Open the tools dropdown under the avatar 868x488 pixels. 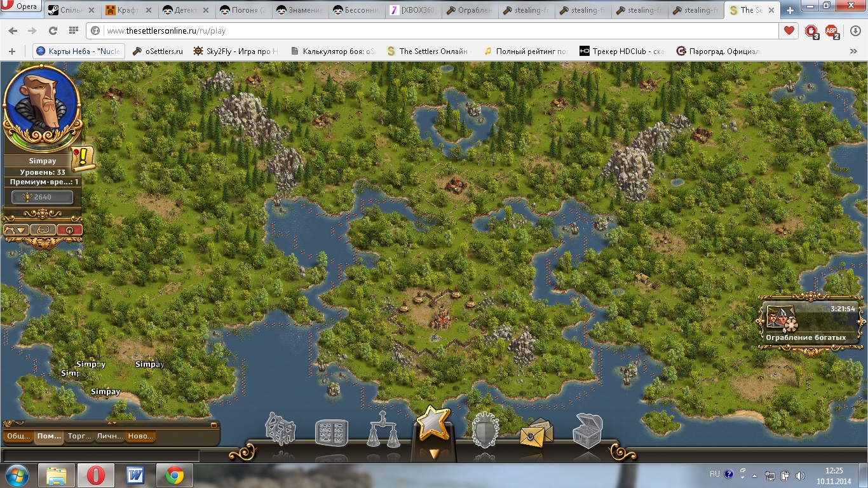pyautogui.click(x=17, y=229)
